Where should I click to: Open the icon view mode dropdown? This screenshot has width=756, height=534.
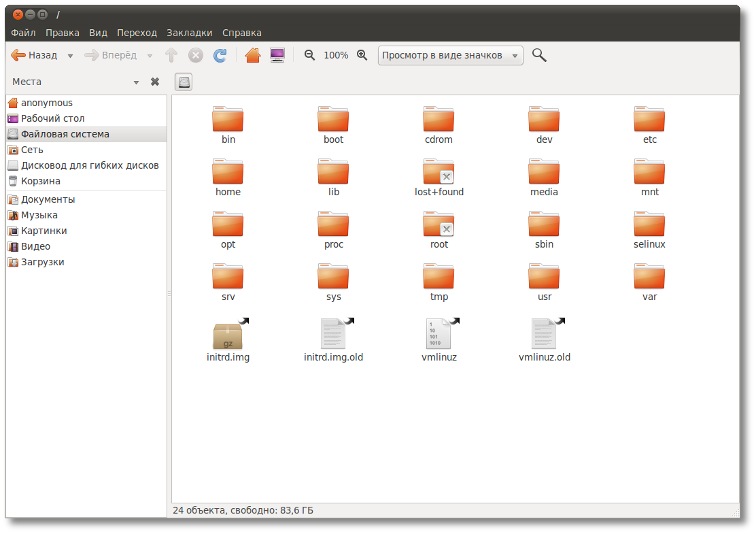point(450,56)
